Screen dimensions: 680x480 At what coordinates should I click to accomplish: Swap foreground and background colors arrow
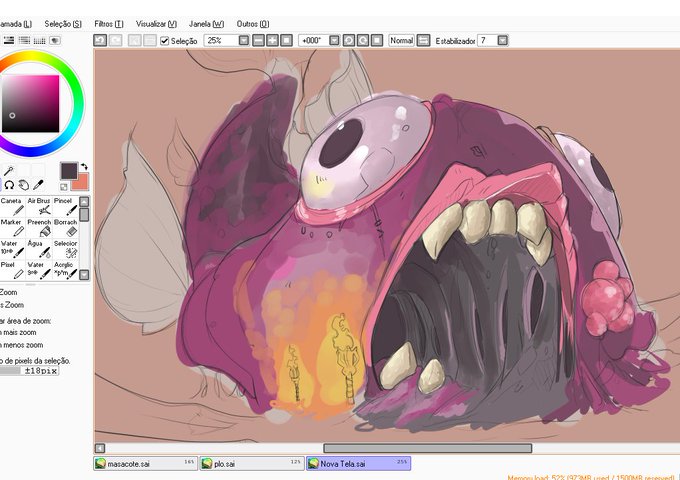85,166
